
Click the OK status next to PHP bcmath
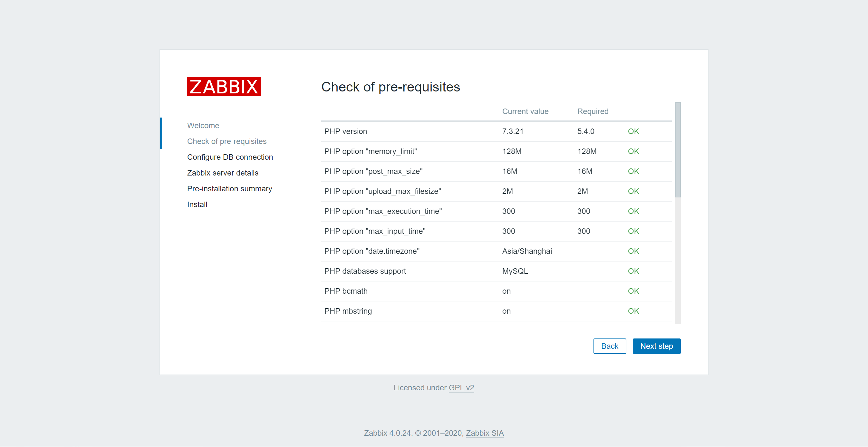tap(633, 291)
